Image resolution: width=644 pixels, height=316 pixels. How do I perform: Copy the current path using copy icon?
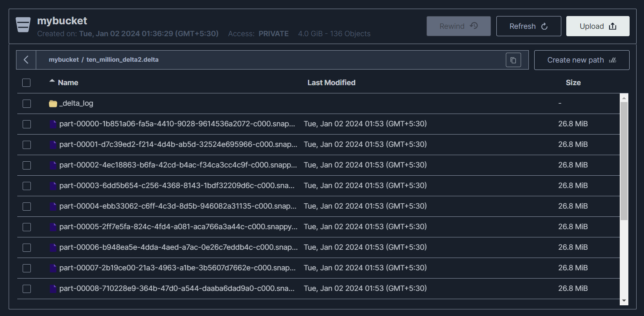click(x=513, y=60)
